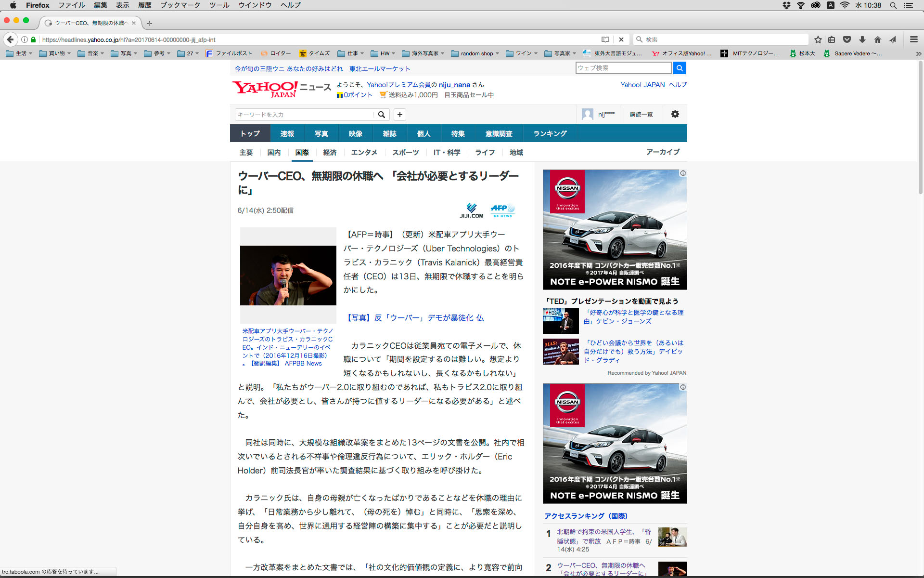This screenshot has width=924, height=578.
Task: Stop loading page with X button
Action: click(621, 39)
